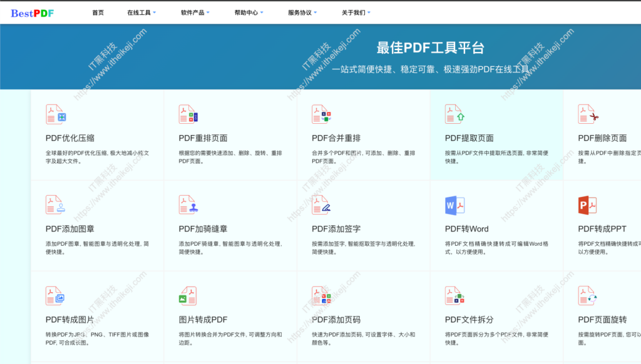This screenshot has width=641, height=364.
Task: Open the PDF页面旋转 icon
Action: tap(587, 294)
